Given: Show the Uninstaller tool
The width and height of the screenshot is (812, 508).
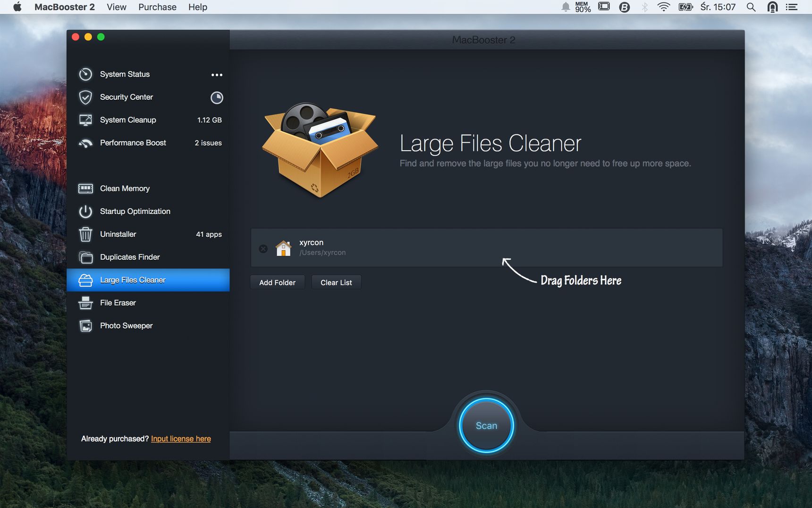Looking at the screenshot, I should (x=148, y=234).
